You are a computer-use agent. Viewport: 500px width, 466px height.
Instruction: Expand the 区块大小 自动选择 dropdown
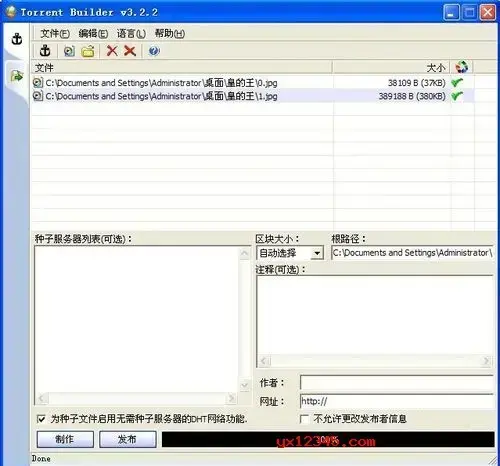(317, 253)
